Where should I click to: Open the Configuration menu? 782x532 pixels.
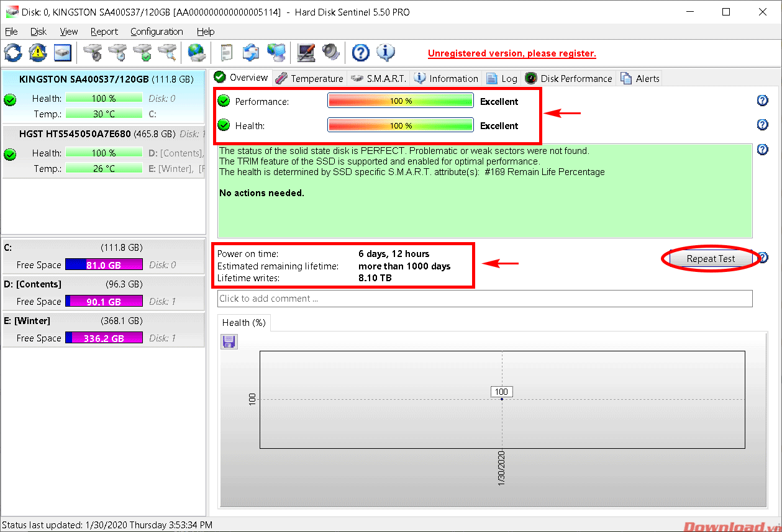tap(157, 32)
